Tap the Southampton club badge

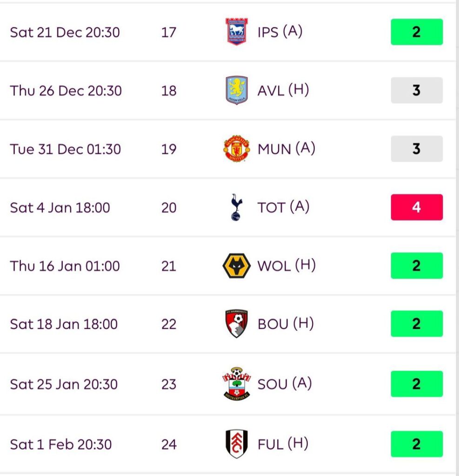[237, 384]
